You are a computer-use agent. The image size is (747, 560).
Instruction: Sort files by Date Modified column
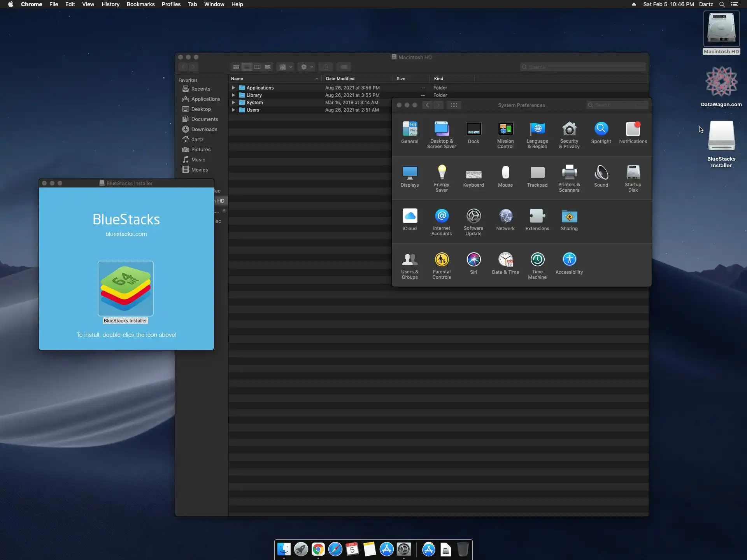340,79
